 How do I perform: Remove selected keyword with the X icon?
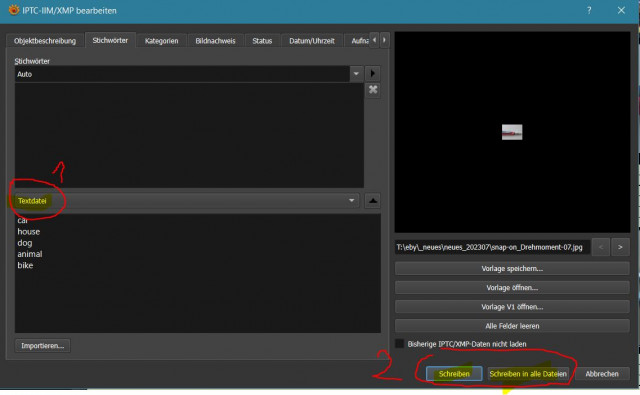click(x=373, y=90)
